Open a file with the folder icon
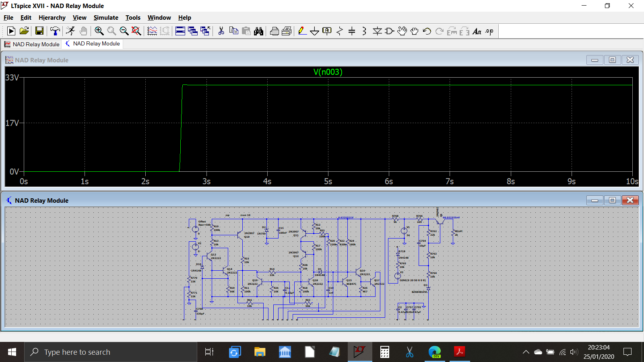This screenshot has width=644, height=362. [24, 31]
